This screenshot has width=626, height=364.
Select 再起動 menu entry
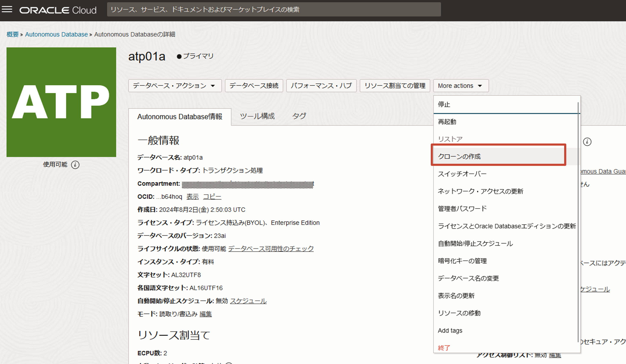447,122
